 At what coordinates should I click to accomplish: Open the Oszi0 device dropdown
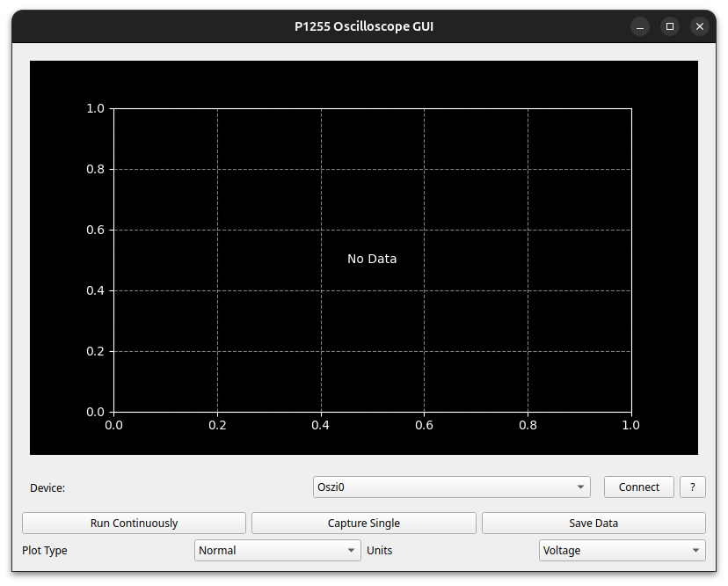pos(451,487)
